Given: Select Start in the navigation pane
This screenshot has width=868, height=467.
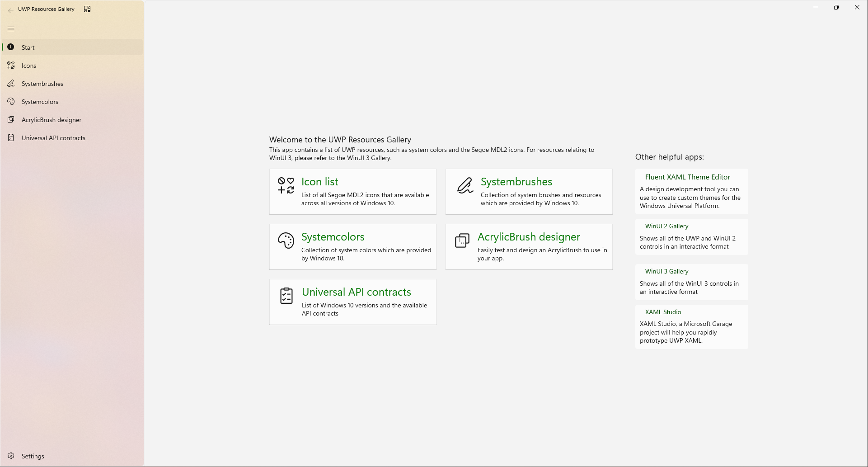Looking at the screenshot, I should (x=72, y=47).
